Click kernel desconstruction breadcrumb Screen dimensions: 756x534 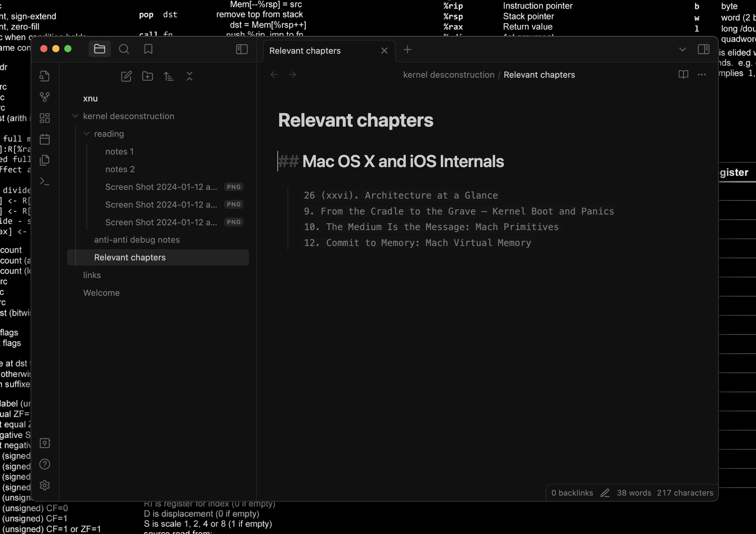[449, 75]
